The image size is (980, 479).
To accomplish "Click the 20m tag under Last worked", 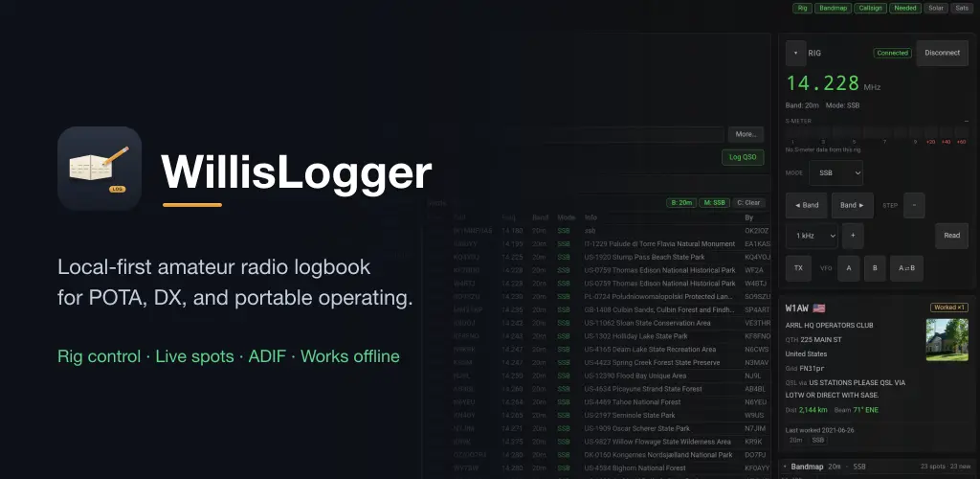I will click(795, 441).
